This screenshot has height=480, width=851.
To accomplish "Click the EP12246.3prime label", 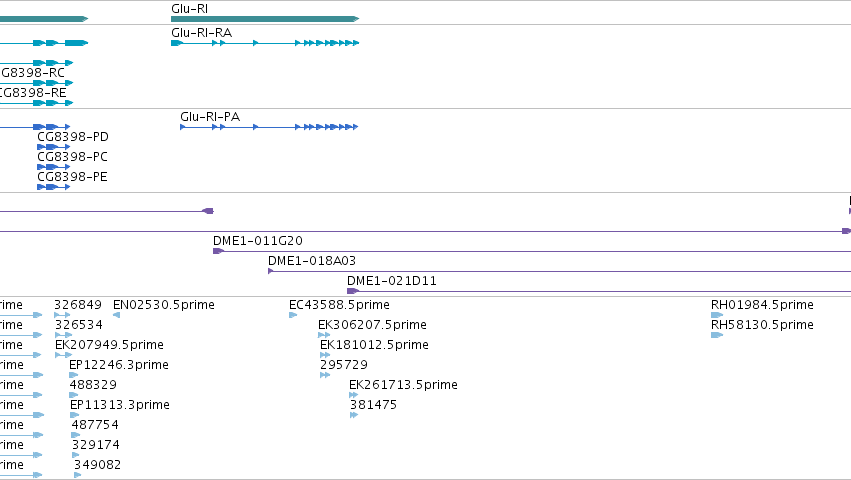I will point(119,365).
